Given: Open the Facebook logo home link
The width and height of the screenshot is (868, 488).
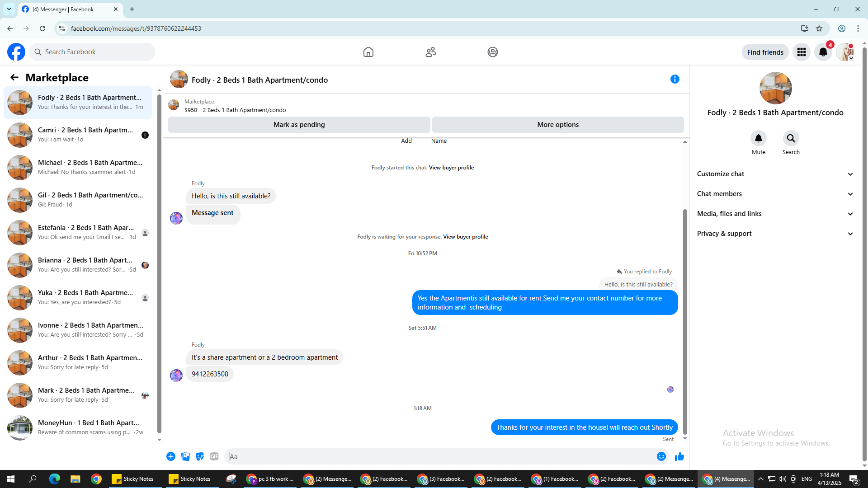Looking at the screenshot, I should pyautogui.click(x=16, y=52).
